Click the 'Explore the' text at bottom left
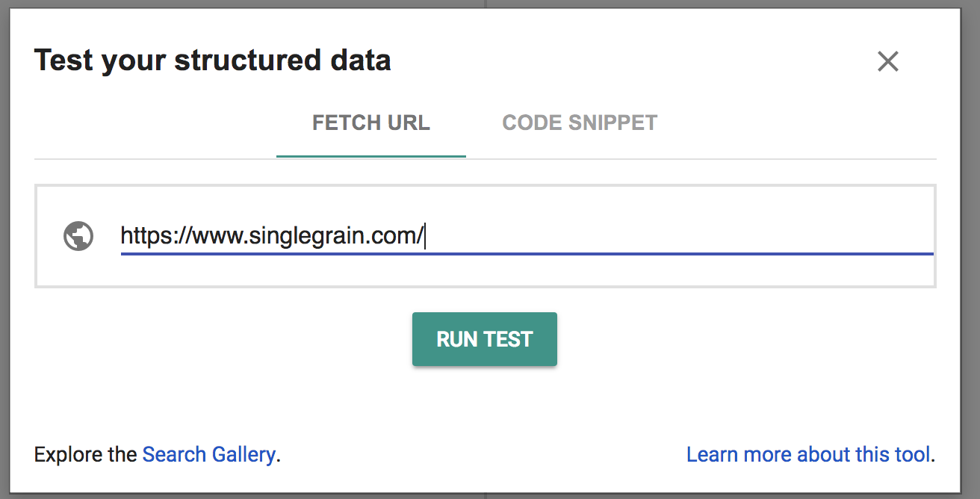The width and height of the screenshot is (980, 499). pos(85,454)
